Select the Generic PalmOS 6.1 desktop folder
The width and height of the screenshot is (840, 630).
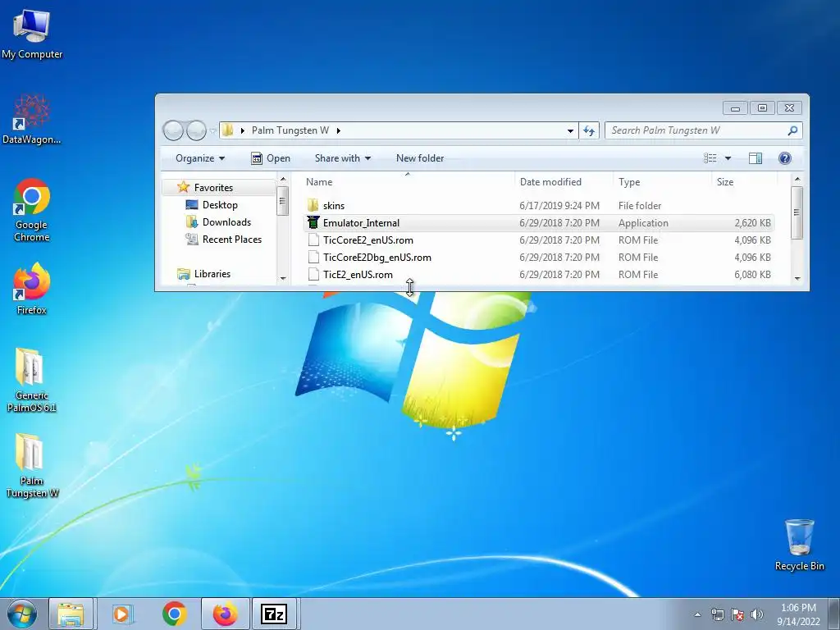point(32,379)
